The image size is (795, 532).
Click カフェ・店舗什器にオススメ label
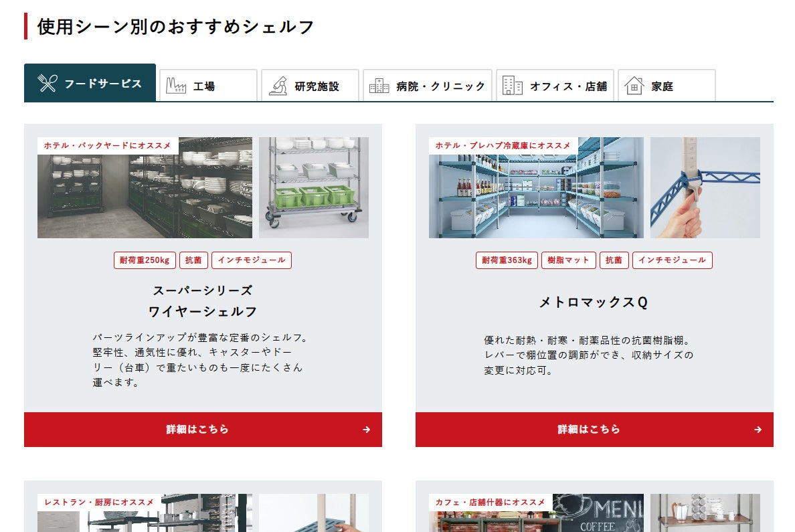pos(491,502)
